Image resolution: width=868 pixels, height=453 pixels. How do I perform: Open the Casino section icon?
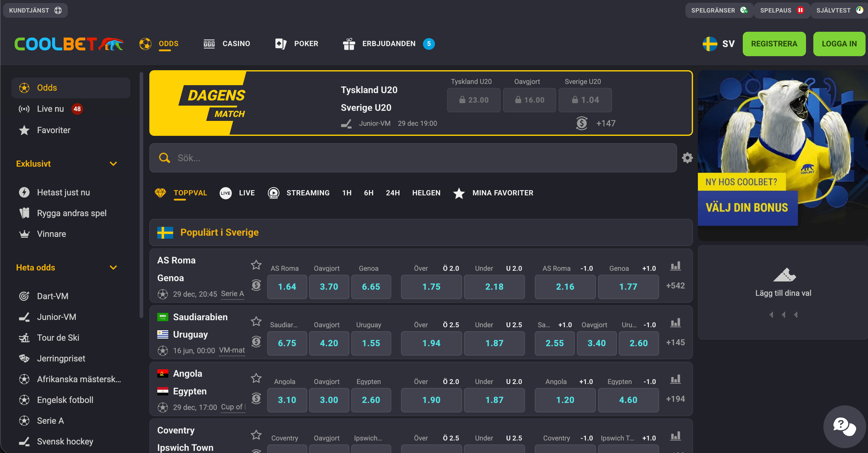(x=209, y=43)
